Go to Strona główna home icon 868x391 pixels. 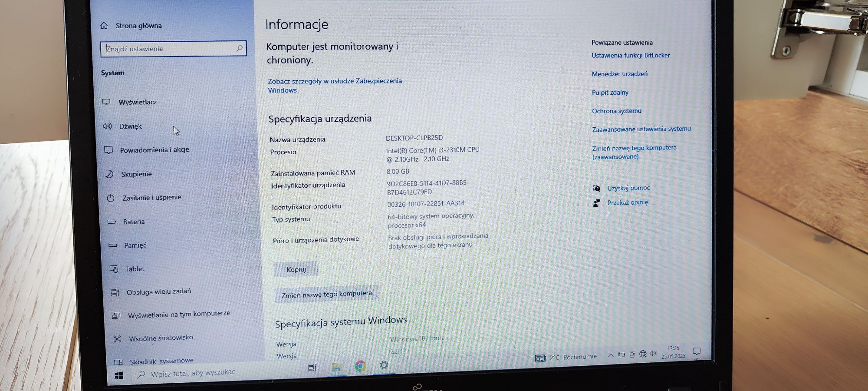click(104, 25)
